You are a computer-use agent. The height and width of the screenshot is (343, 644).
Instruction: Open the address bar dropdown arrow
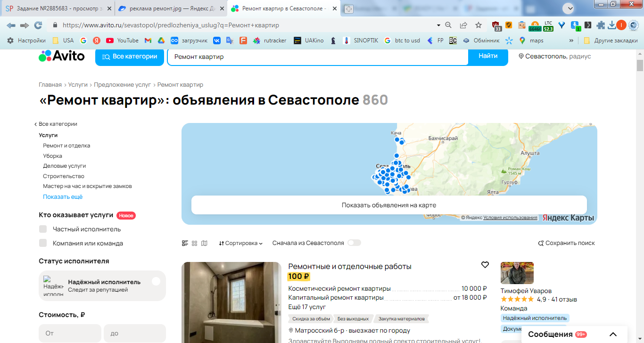[x=438, y=25]
